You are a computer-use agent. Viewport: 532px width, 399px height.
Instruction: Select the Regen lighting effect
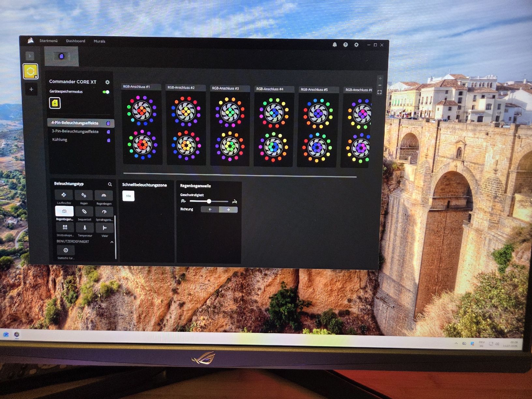(84, 195)
